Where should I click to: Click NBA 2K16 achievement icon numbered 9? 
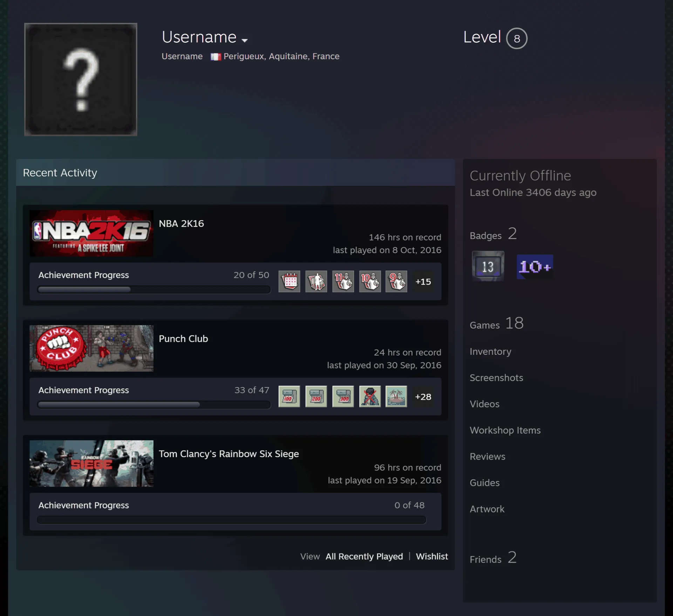(x=396, y=281)
